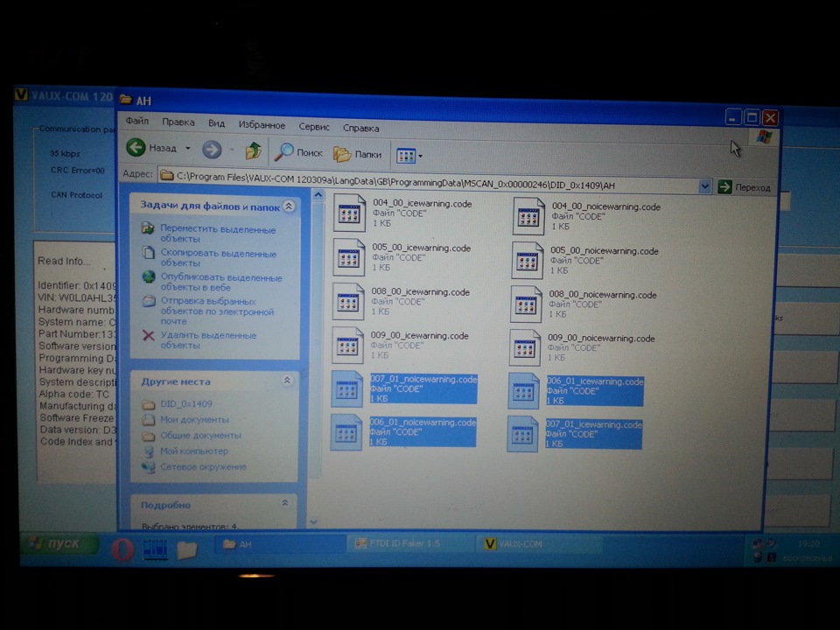
Task: Click Удалить выделенные объекты link
Action: pos(208,340)
